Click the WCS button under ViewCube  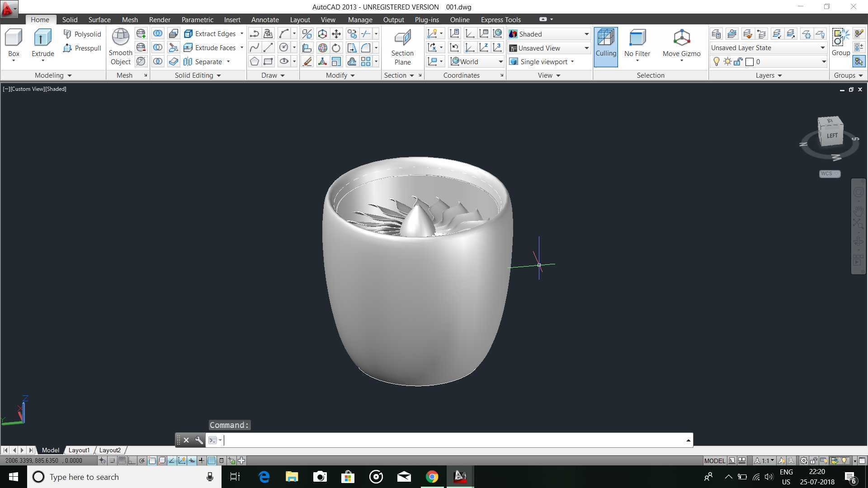(829, 174)
